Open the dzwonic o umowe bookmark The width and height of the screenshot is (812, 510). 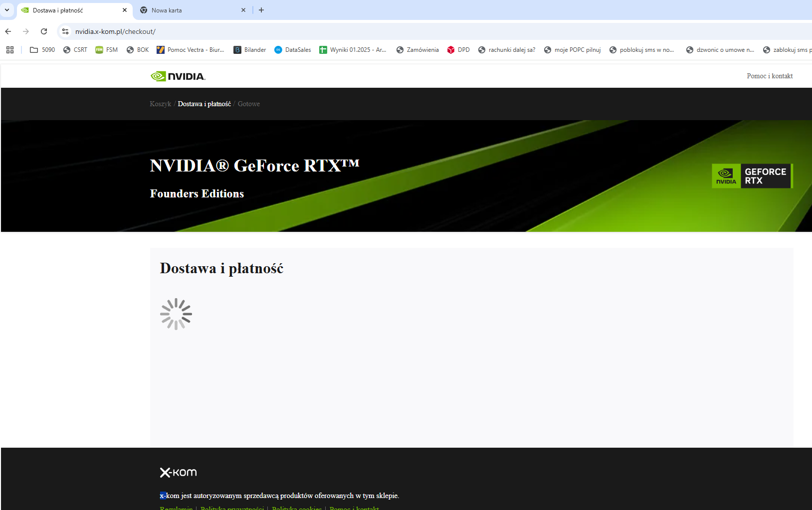point(720,50)
